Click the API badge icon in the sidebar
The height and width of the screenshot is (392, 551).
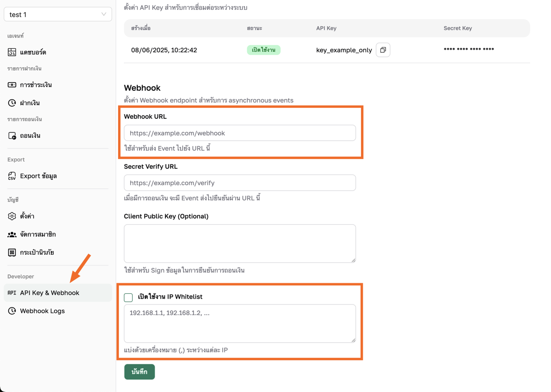12,293
